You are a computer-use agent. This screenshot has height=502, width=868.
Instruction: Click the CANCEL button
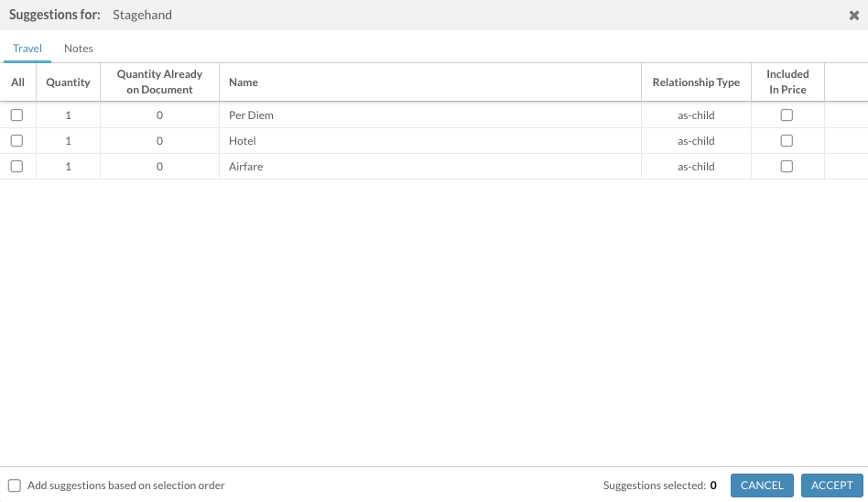coord(762,486)
